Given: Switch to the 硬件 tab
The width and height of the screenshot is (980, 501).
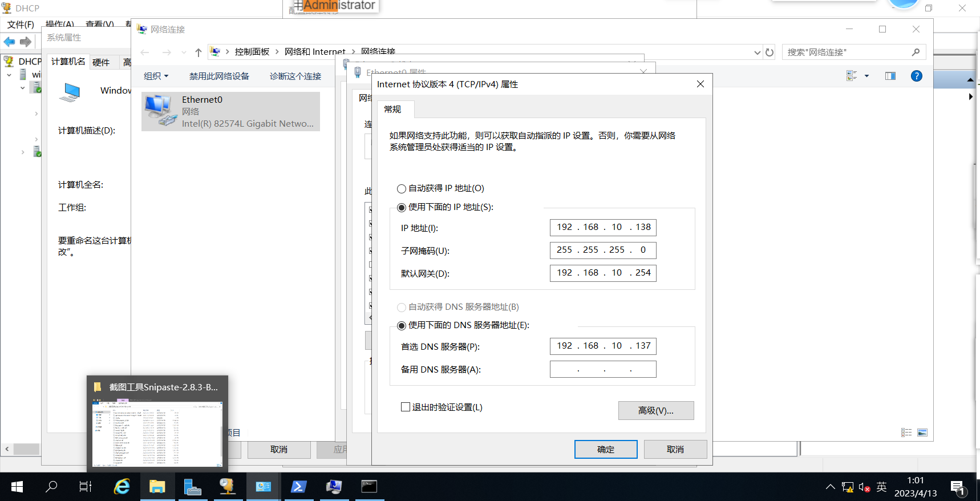Looking at the screenshot, I should [x=101, y=62].
